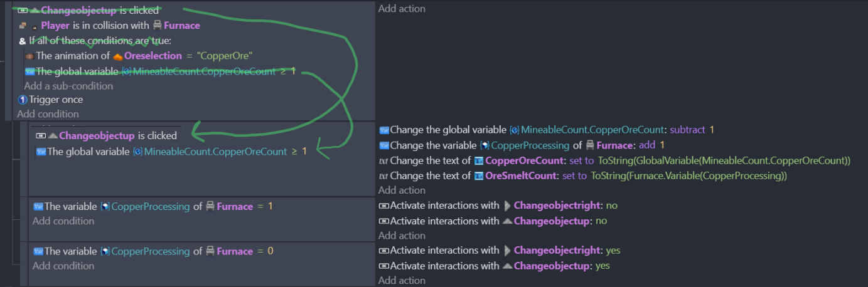This screenshot has width=868, height=287.
Task: Click 'Add a sub-condition' link
Action: tap(68, 86)
